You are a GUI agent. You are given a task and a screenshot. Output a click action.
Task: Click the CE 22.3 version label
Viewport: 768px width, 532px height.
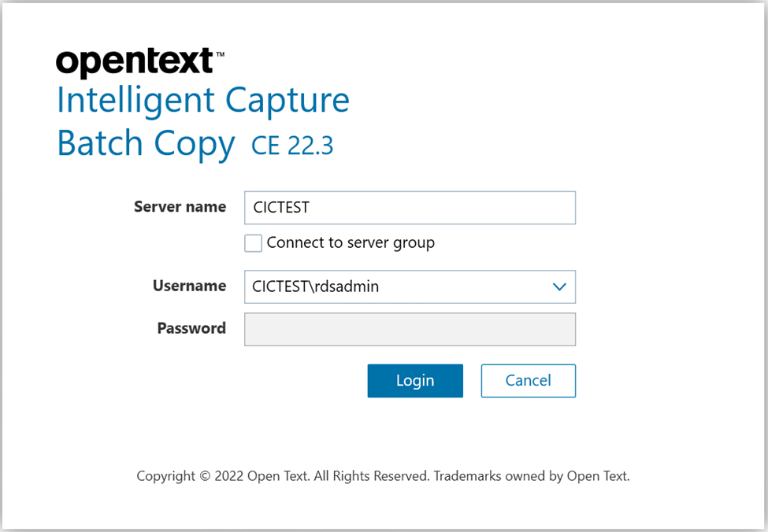(292, 146)
